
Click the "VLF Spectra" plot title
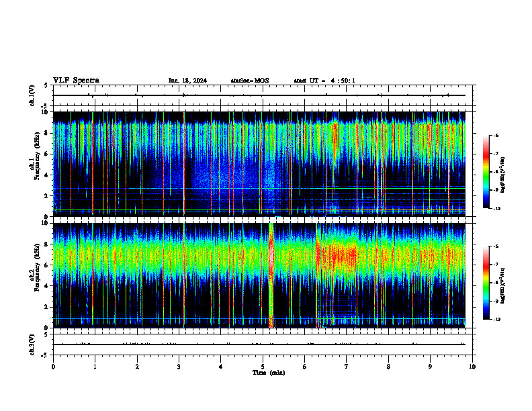76,81
